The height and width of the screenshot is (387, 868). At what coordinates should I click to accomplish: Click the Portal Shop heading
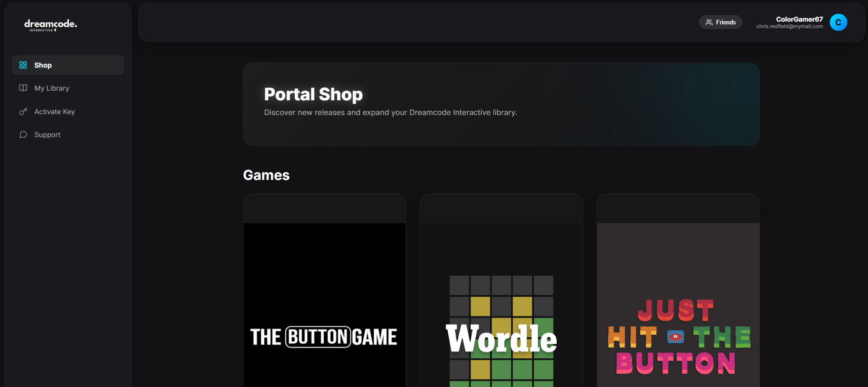313,94
